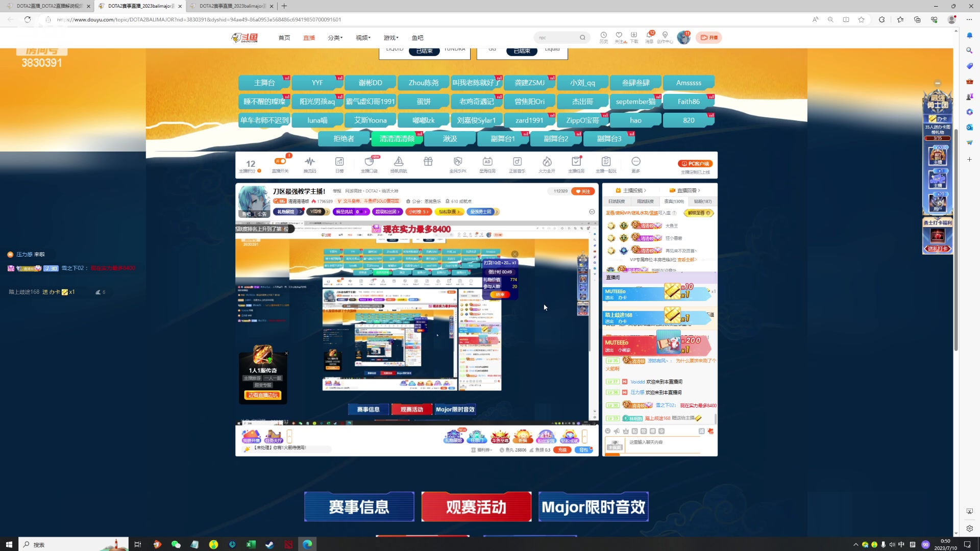Screen dimensions: 980x551
Task: Click the 关注 follow button
Action: pyautogui.click(x=582, y=191)
